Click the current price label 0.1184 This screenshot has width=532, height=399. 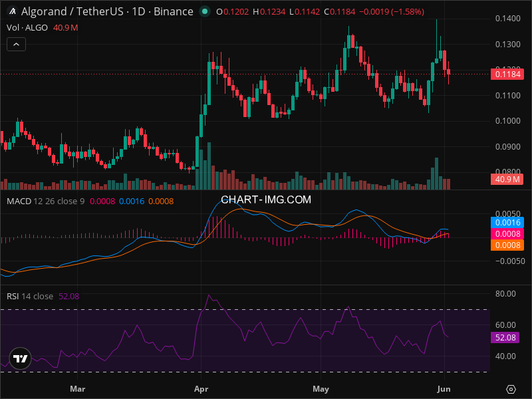coord(507,74)
